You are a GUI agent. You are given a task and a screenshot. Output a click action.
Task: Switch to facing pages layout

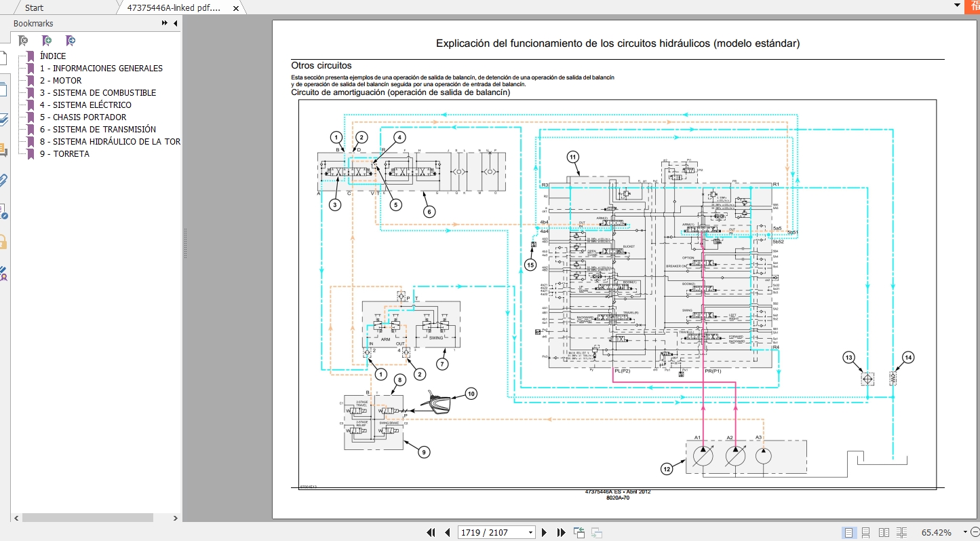[x=884, y=532]
